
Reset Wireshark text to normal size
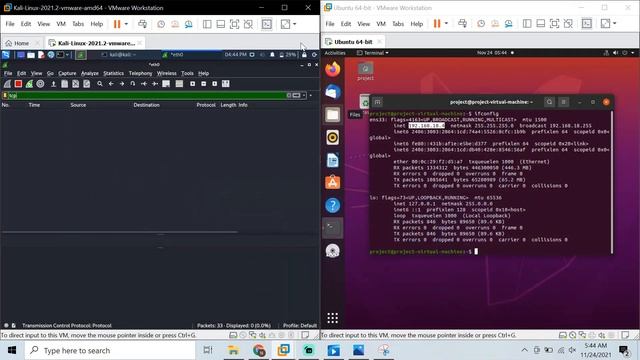[x=215, y=84]
